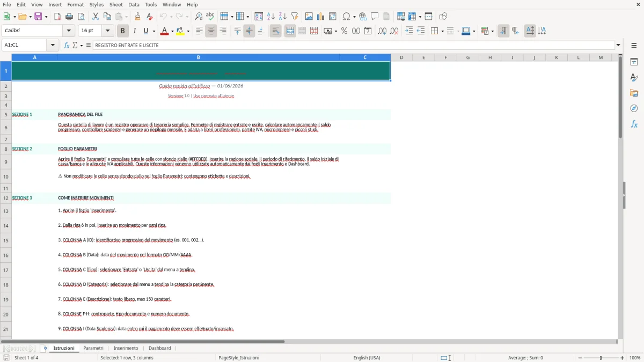Click the Cut scissors icon
This screenshot has width=644, height=362.
pyautogui.click(x=96, y=17)
